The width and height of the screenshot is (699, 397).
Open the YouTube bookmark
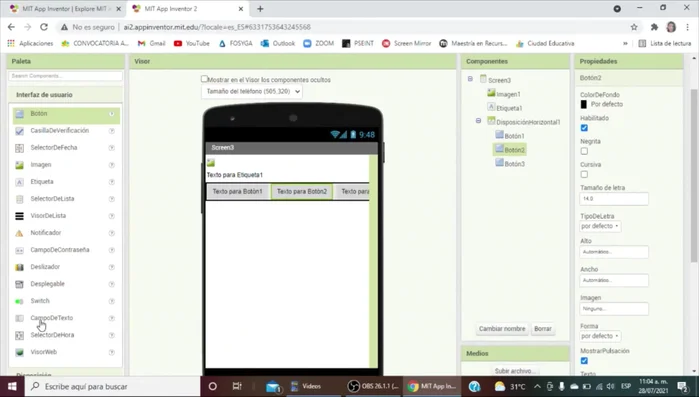point(192,43)
